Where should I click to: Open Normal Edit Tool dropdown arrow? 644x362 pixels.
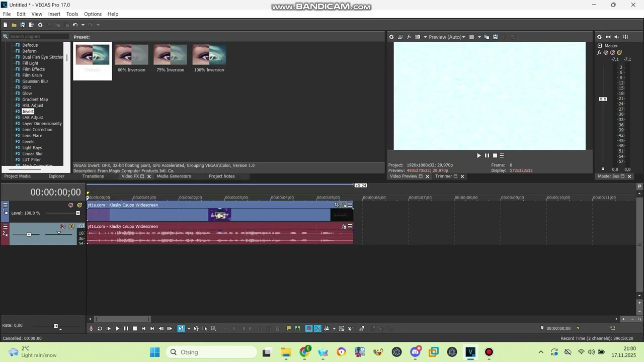[189, 328]
